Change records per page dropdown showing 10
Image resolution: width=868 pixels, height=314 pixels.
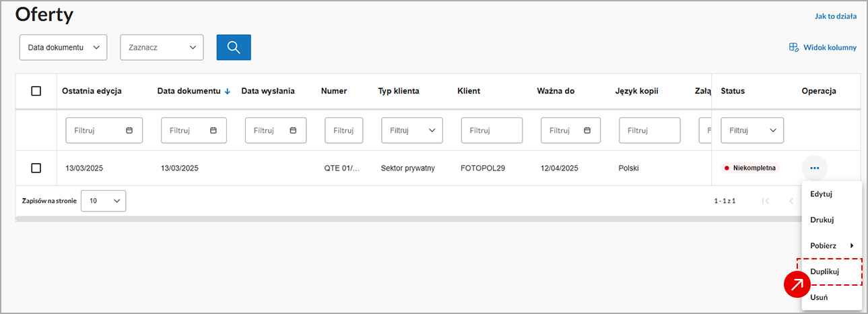coord(103,201)
